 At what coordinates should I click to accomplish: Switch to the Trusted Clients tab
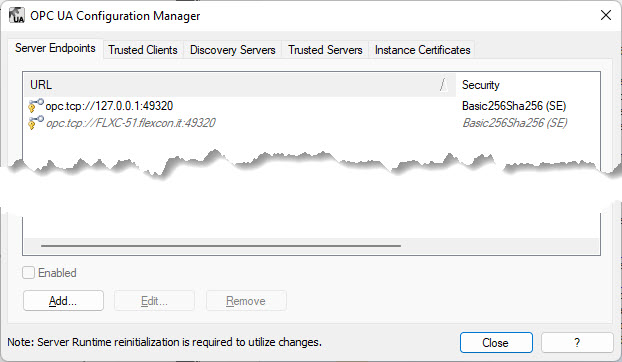(143, 50)
